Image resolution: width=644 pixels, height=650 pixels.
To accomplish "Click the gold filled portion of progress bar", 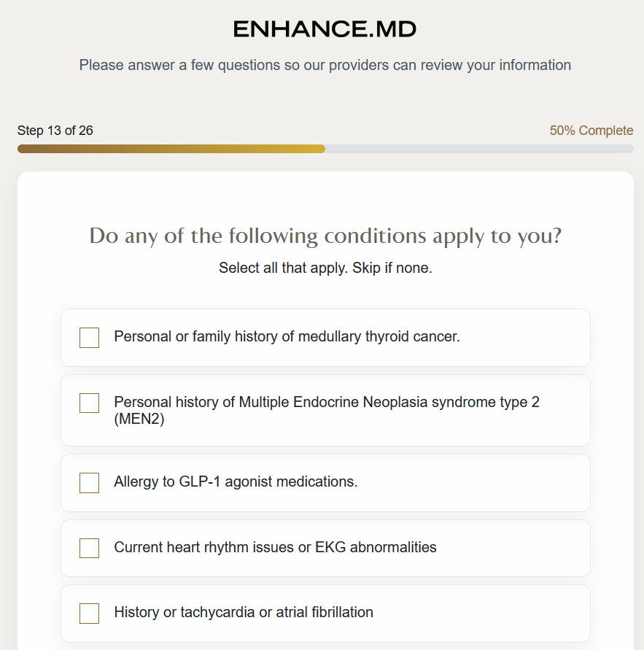I will (171, 149).
